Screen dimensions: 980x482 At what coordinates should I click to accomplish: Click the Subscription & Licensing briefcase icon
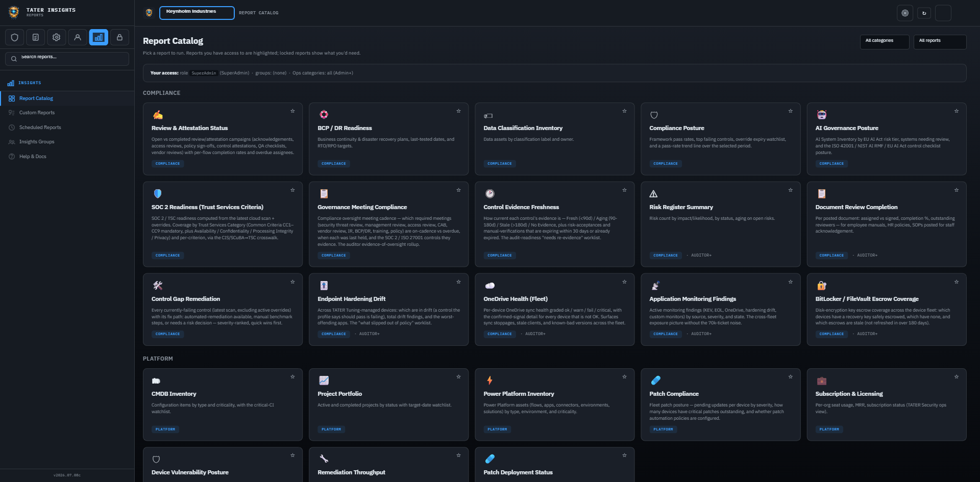pyautogui.click(x=822, y=380)
